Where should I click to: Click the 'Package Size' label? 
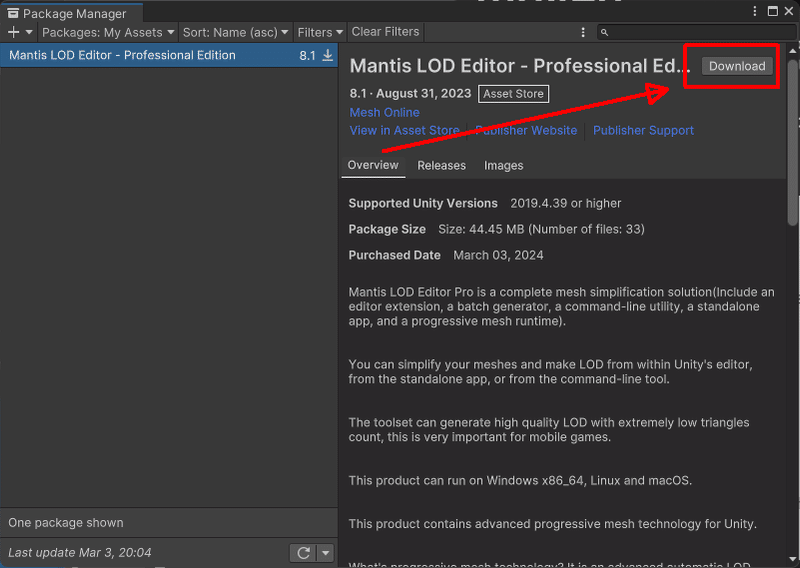[x=387, y=229]
